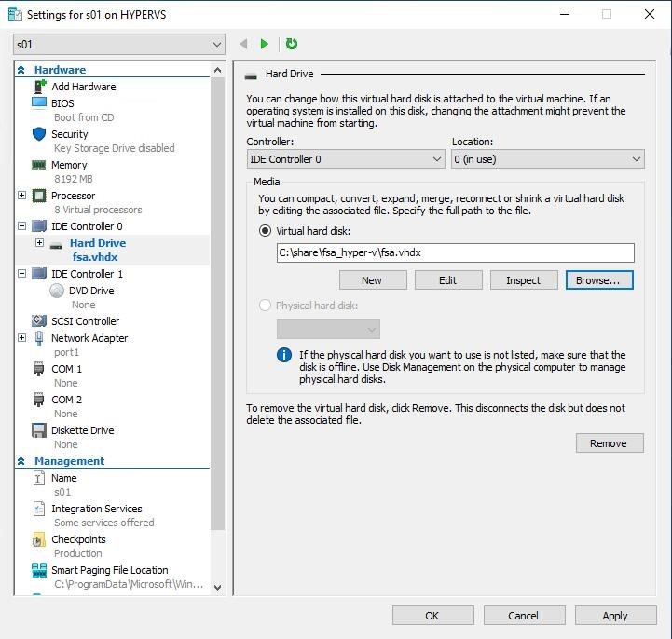The width and height of the screenshot is (672, 639).
Task: Select the IDE Controller 1 icon
Action: tap(39, 274)
